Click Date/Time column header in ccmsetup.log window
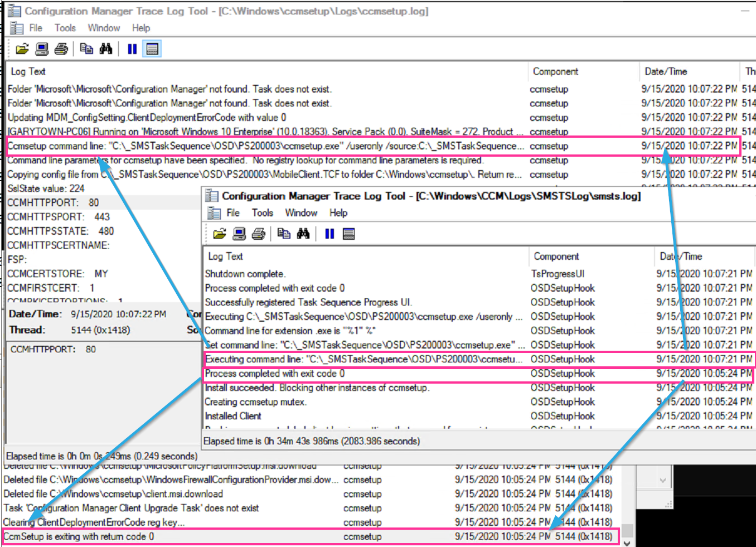Screen dimensions: 756x547 [x=666, y=71]
